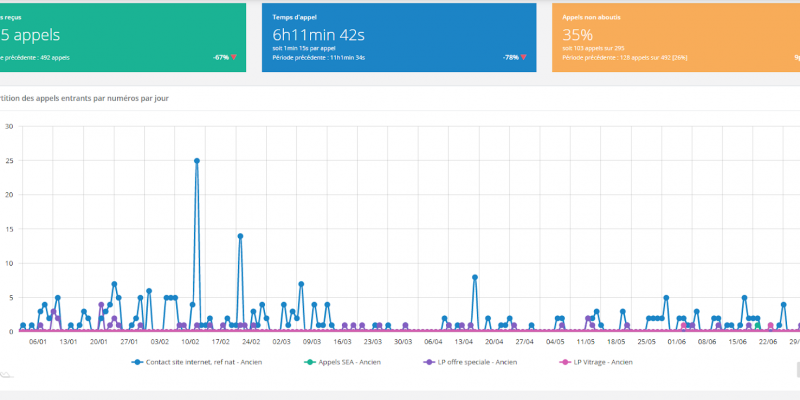Image resolution: width=800 pixels, height=400 pixels.
Task: Click the April peak data point at 8
Action: tap(475, 277)
